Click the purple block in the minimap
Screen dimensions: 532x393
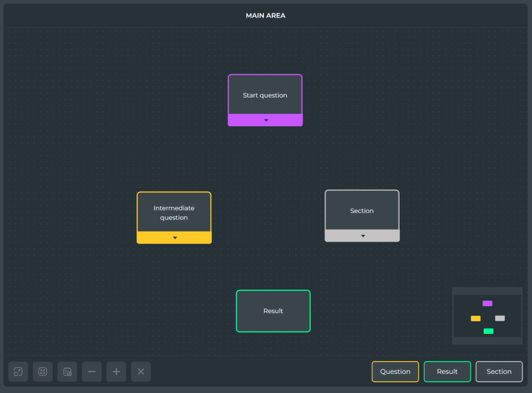point(487,304)
